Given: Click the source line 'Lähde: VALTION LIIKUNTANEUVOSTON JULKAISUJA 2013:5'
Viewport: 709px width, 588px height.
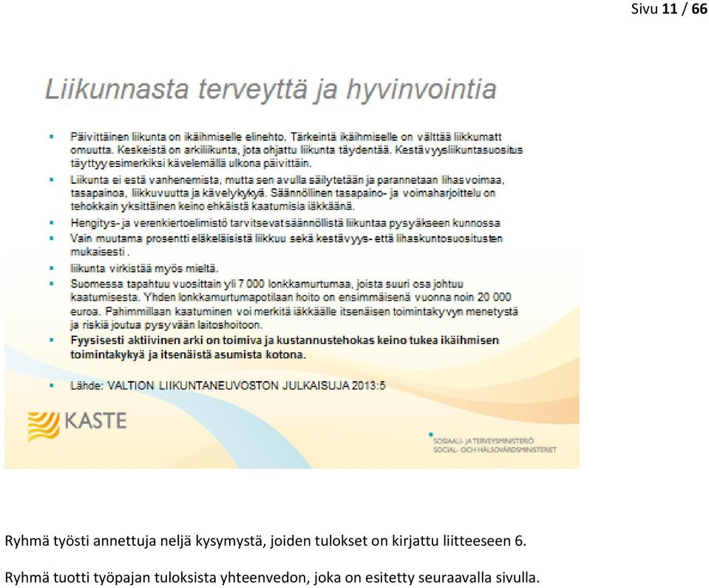Looking at the screenshot, I should pyautogui.click(x=228, y=386).
